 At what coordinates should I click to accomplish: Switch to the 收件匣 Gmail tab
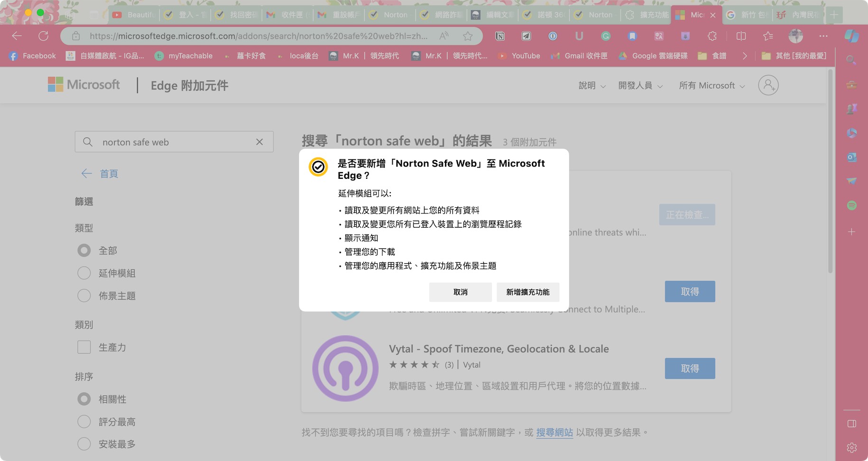tap(287, 15)
